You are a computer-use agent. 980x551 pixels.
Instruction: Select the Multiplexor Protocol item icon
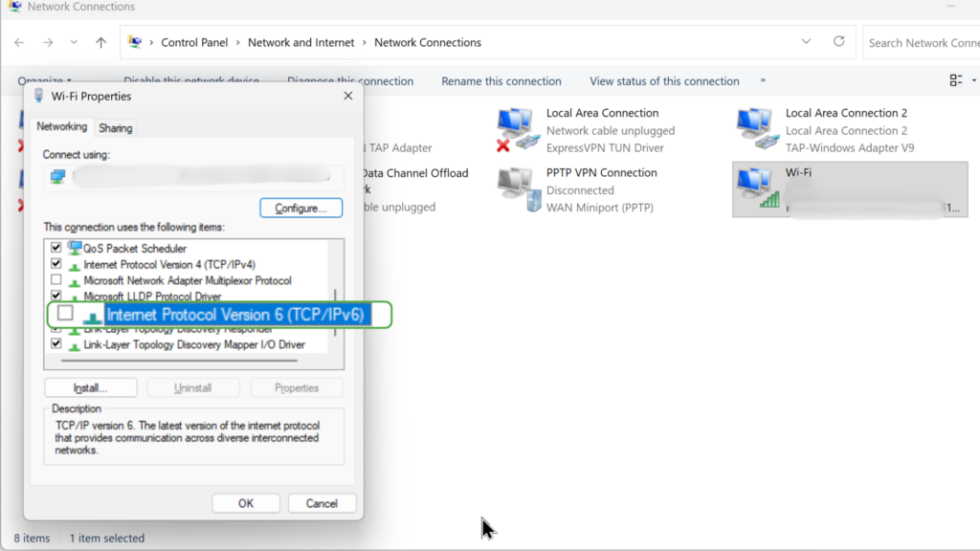75,282
